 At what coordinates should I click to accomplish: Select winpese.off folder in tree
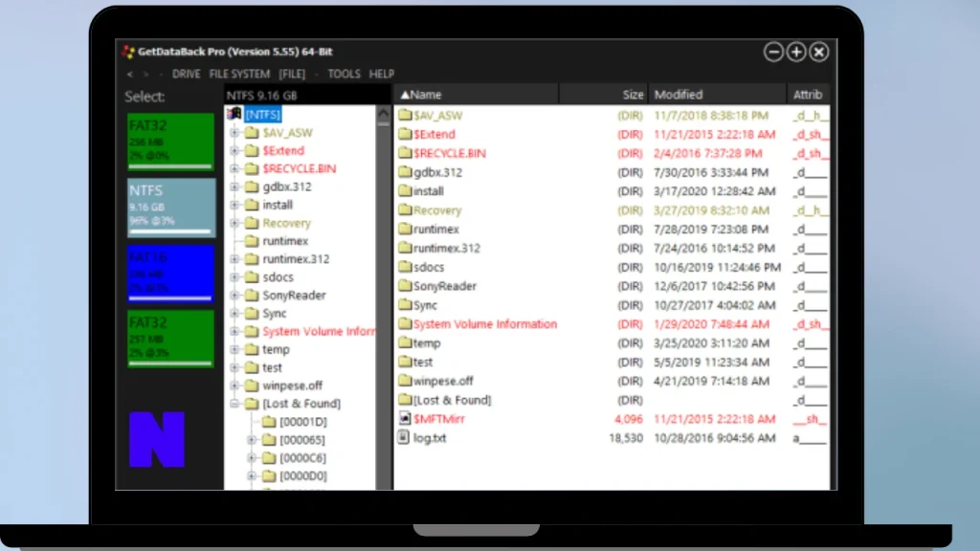293,386
